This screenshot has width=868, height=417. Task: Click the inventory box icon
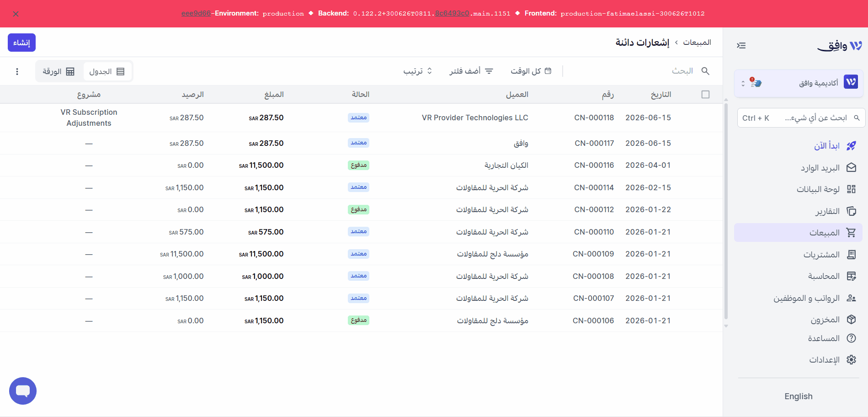(851, 320)
